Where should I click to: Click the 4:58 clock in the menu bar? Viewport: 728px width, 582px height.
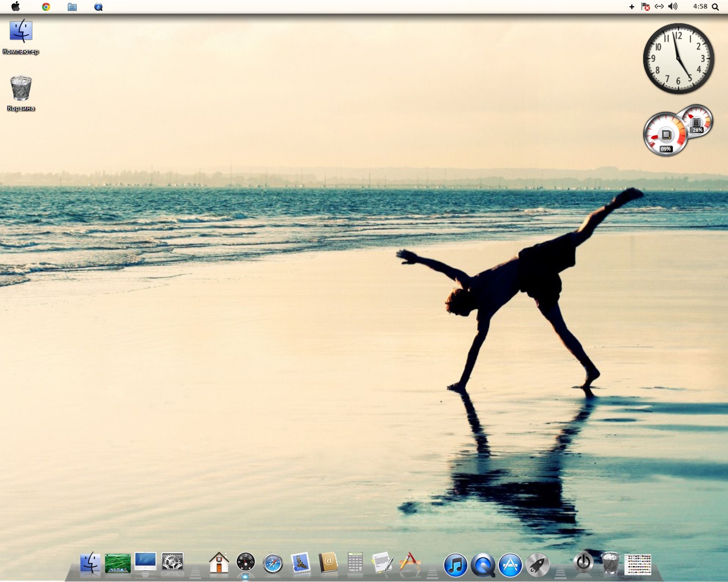tap(700, 7)
